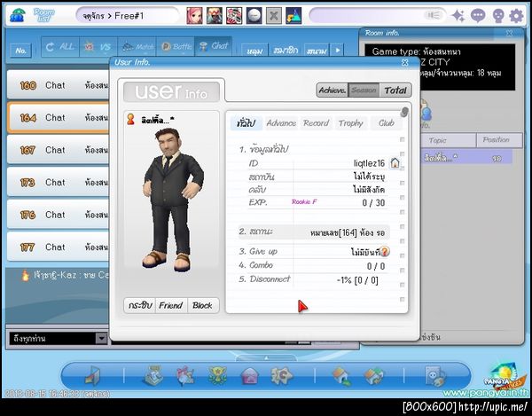Select the player row in Room info list
532x416 pixels.
466,158
